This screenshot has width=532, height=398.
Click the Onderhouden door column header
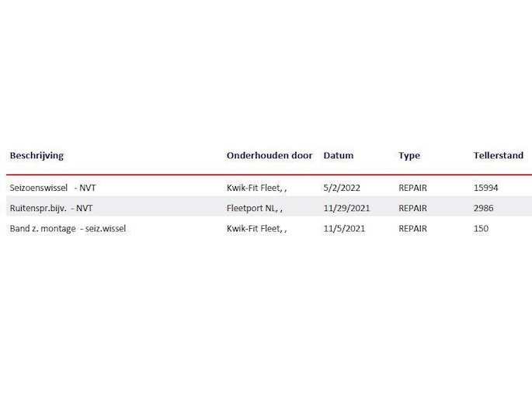click(x=269, y=155)
